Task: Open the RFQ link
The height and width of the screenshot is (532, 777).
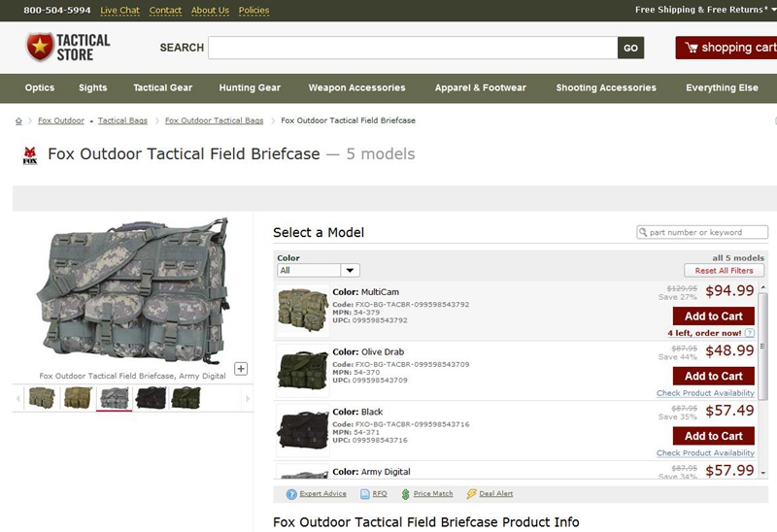Action: click(x=380, y=493)
